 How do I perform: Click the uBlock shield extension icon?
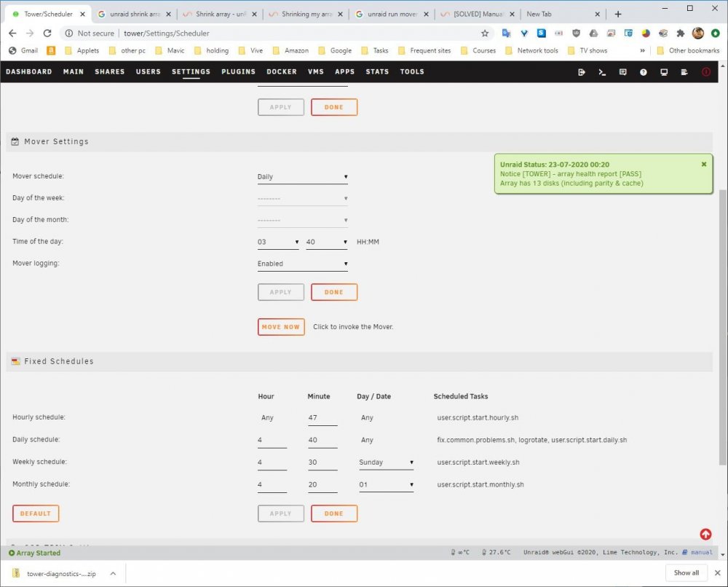click(x=576, y=33)
